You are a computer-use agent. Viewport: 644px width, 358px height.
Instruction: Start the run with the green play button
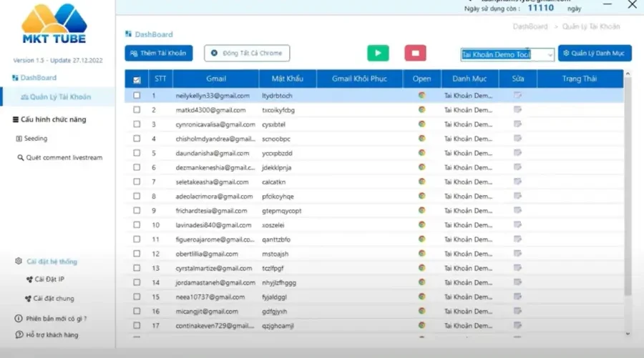point(378,53)
